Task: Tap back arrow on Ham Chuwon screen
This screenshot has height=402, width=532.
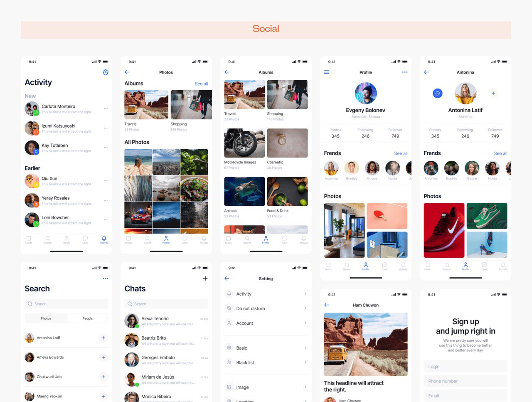Action: click(327, 305)
